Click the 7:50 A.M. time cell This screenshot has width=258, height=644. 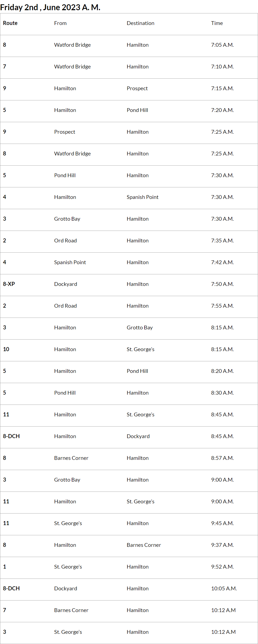pos(222,284)
